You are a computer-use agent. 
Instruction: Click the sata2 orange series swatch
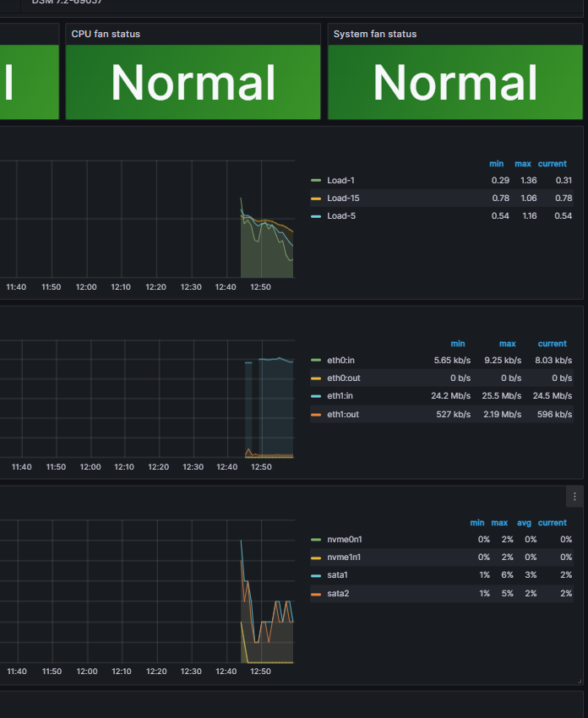tap(315, 594)
